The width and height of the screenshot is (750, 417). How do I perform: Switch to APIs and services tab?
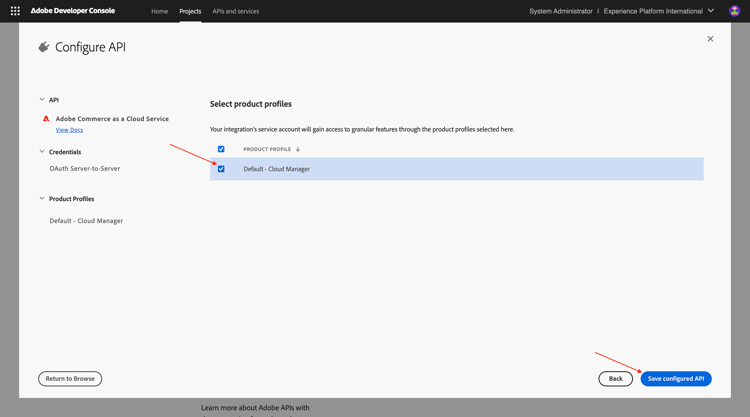point(236,11)
